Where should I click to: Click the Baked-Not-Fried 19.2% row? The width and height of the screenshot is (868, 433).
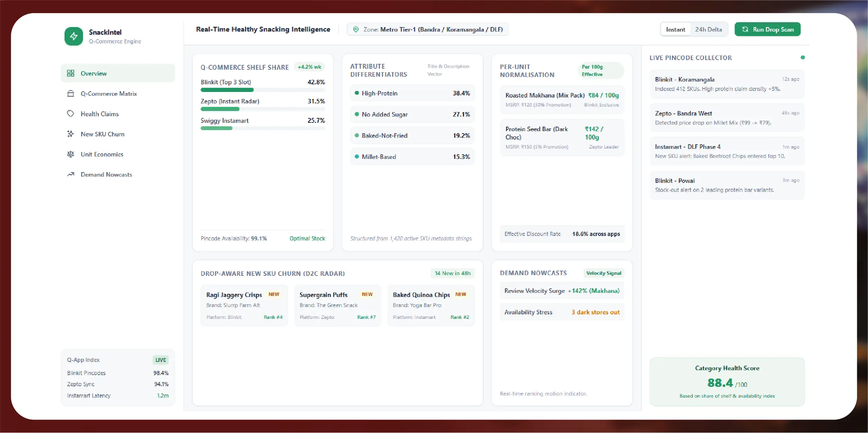412,135
